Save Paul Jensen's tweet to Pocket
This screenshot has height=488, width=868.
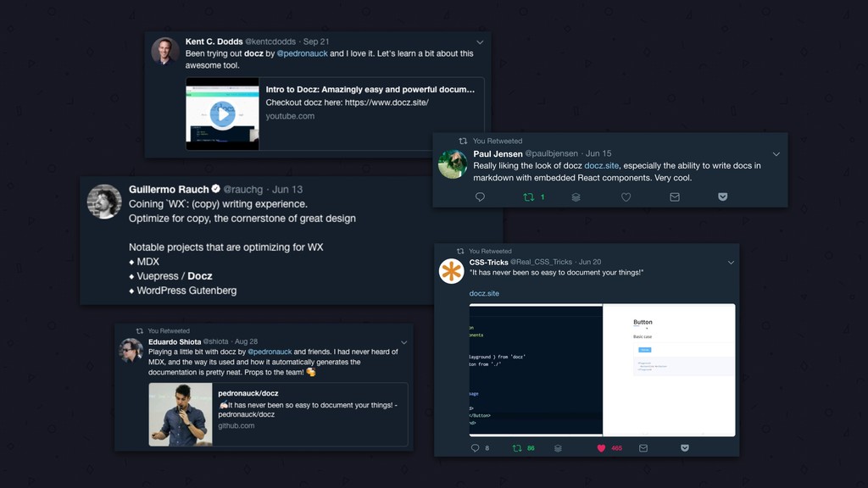click(722, 197)
